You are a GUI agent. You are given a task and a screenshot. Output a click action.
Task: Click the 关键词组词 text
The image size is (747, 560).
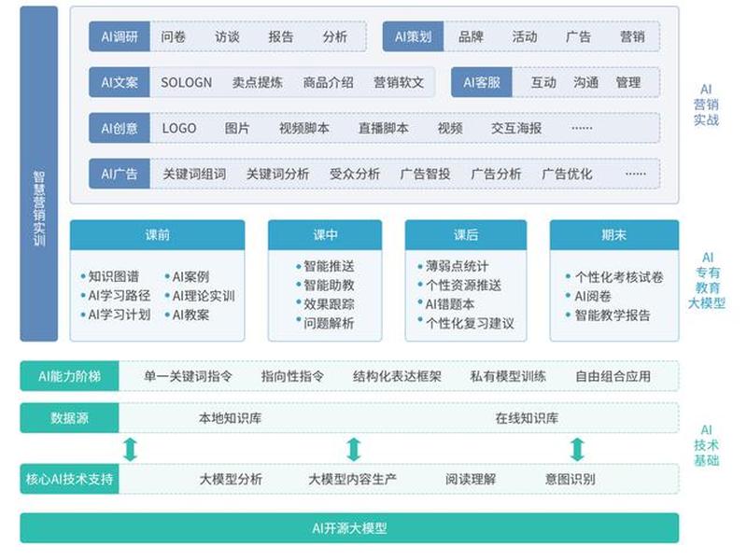click(x=194, y=174)
